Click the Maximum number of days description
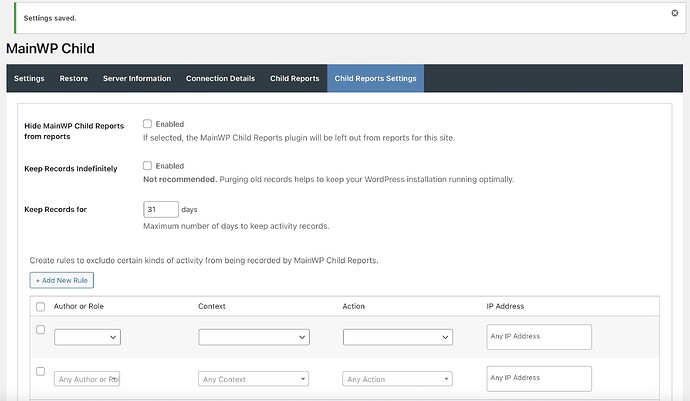 click(x=236, y=226)
